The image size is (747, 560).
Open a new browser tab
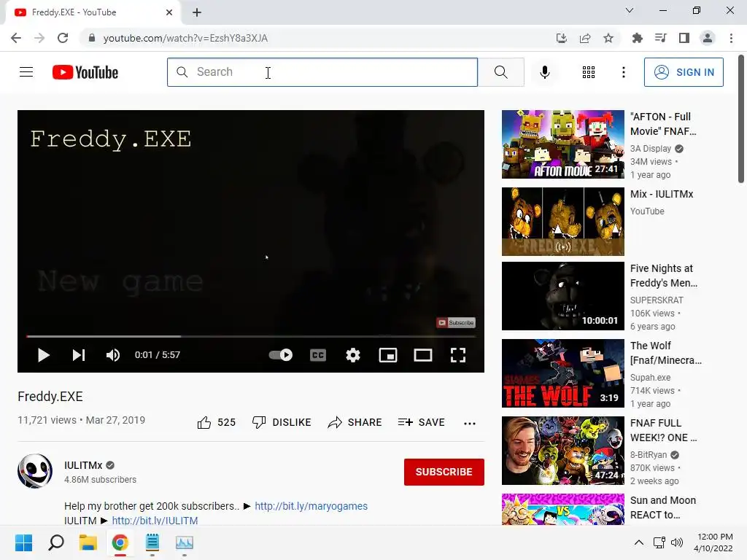point(197,12)
